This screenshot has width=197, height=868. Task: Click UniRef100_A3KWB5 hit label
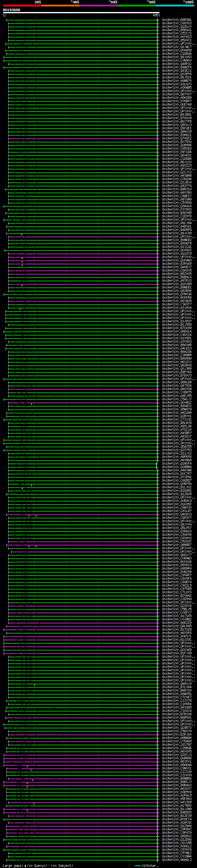[176, 88]
